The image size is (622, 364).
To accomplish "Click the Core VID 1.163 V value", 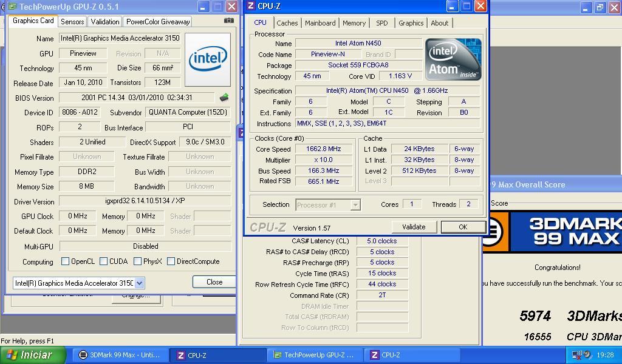I will [x=400, y=76].
